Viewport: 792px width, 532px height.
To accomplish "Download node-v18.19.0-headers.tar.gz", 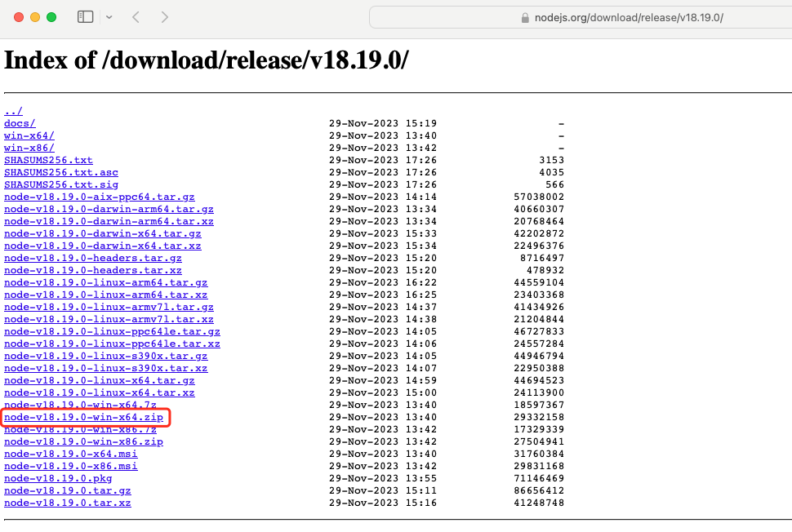I will click(94, 258).
